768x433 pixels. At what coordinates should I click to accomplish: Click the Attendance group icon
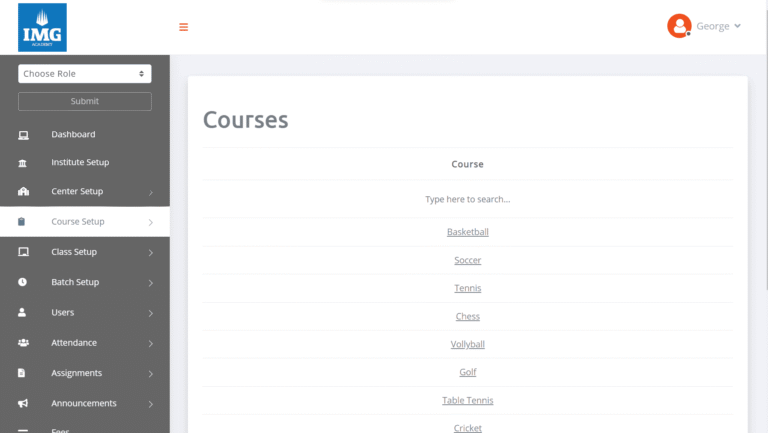pos(23,343)
